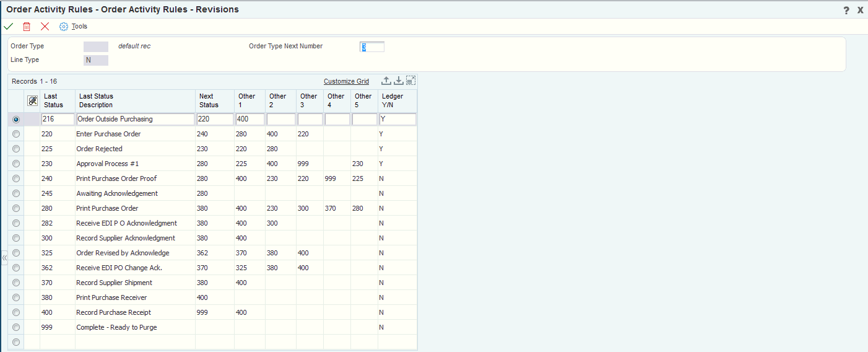The height and width of the screenshot is (352, 868).
Task: Click the red Cancel X icon
Action: click(x=45, y=27)
